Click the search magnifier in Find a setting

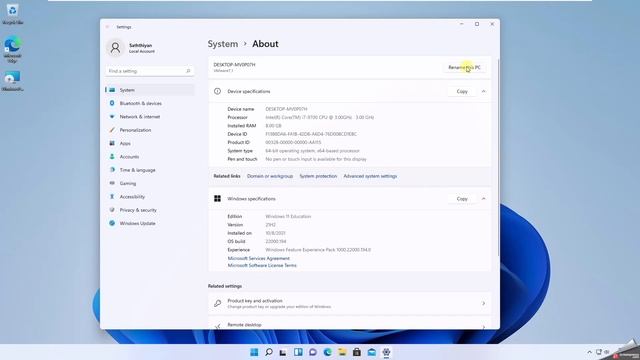click(x=188, y=71)
